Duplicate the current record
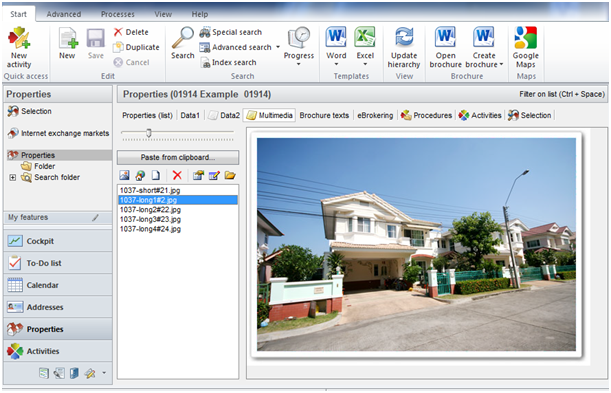 [x=136, y=47]
